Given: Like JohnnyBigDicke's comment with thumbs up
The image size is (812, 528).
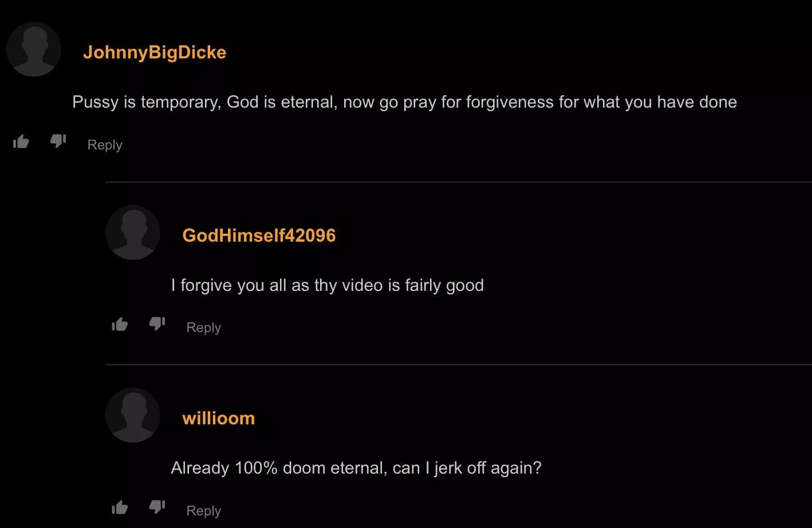Looking at the screenshot, I should 21,141.
